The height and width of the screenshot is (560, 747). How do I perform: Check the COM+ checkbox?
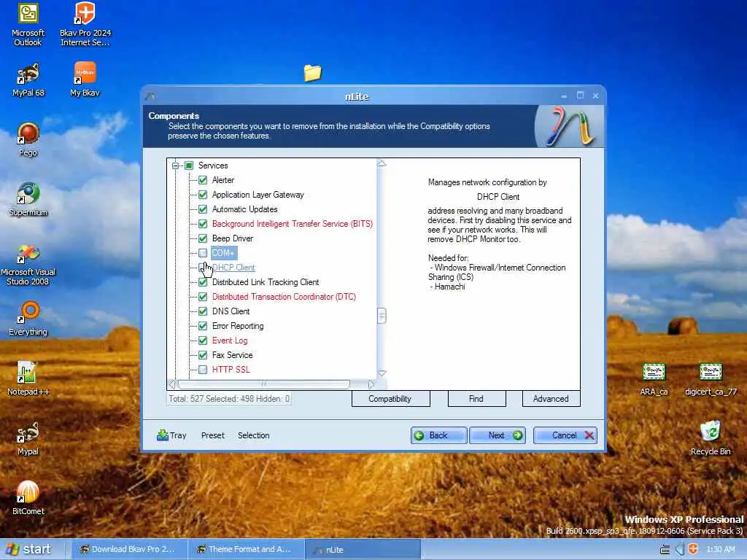[x=203, y=253]
